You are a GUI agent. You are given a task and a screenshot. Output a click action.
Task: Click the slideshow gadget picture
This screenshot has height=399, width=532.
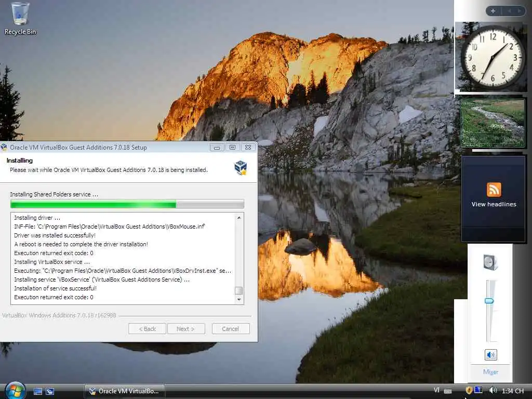pos(493,123)
